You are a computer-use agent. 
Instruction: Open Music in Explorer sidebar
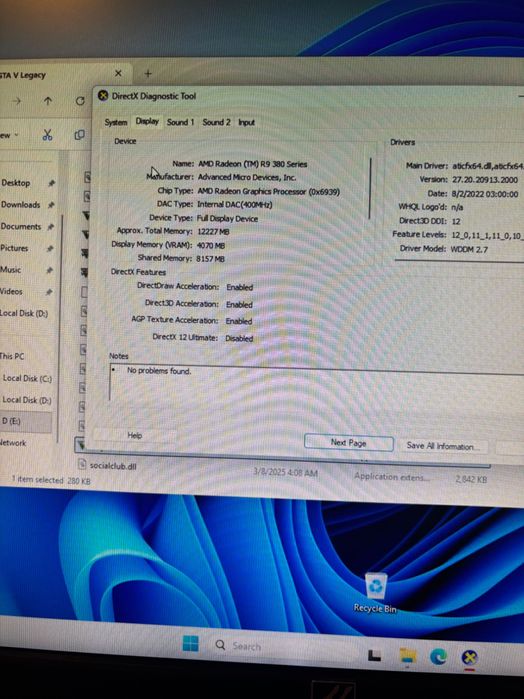point(11,270)
